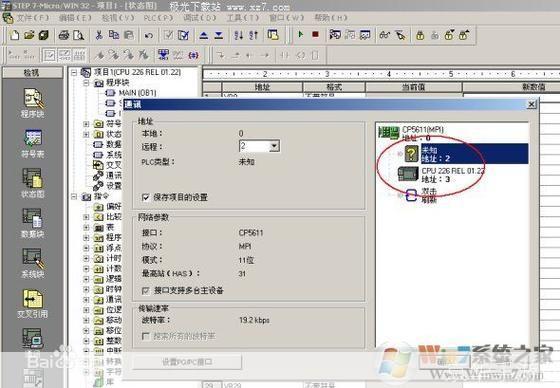
Task: Open the 编辑(E) menu
Action: [75, 18]
